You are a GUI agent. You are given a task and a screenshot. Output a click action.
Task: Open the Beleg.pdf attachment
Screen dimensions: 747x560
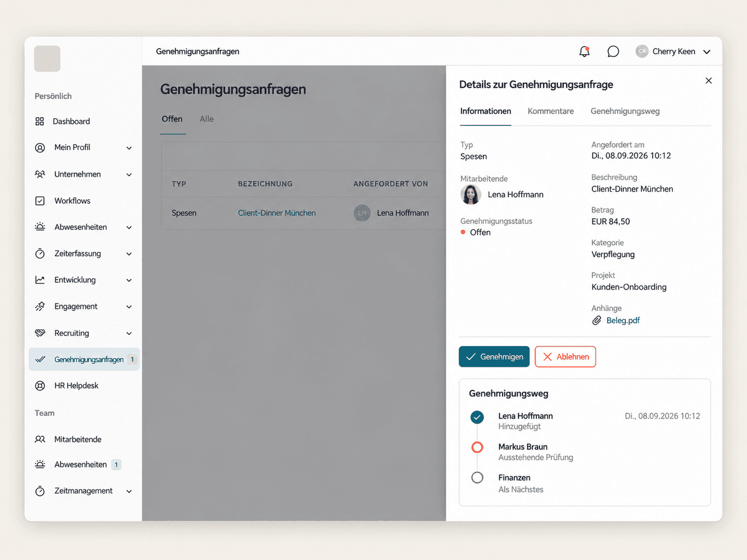point(623,321)
